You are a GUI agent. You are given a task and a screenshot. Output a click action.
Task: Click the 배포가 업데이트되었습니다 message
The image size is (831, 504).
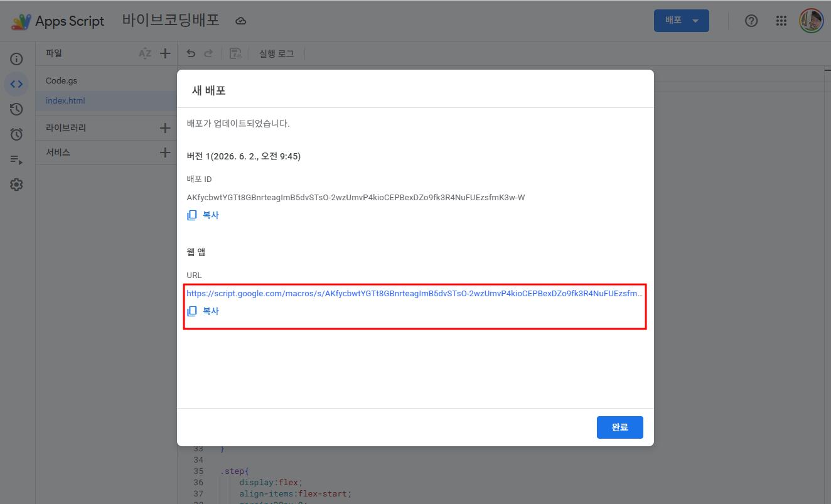(238, 124)
